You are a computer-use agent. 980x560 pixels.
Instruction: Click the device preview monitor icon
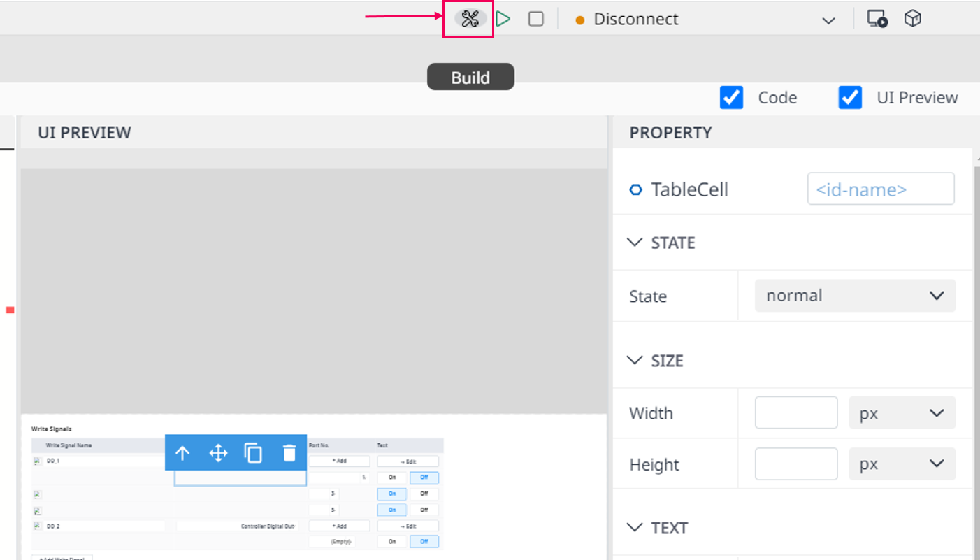coord(877,19)
